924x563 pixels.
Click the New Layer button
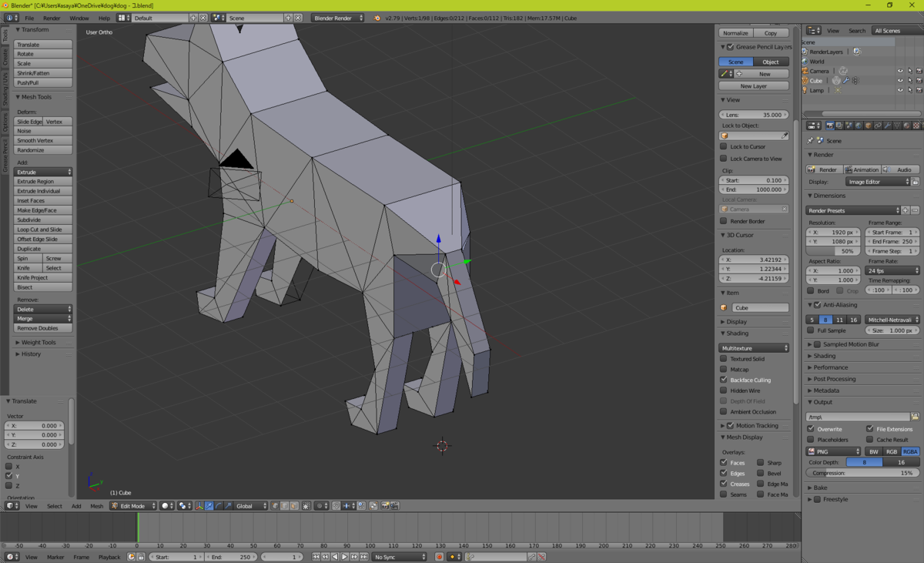(x=754, y=86)
